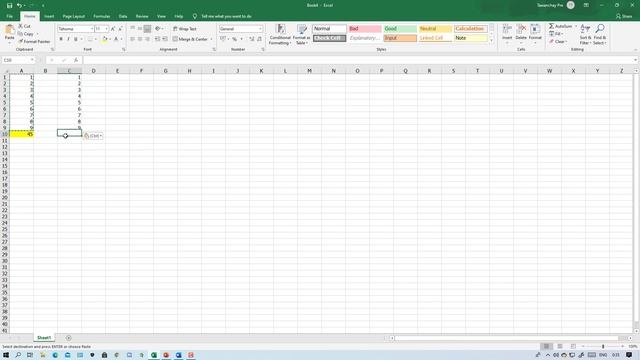Switch to the Page Layout tab
640x360 pixels.
click(x=73, y=16)
